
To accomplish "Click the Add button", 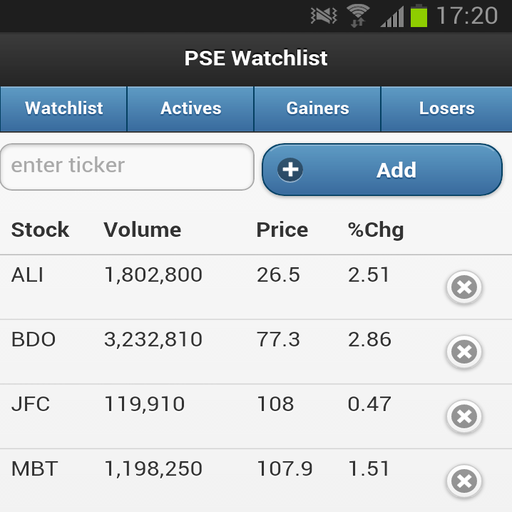I will [382, 170].
